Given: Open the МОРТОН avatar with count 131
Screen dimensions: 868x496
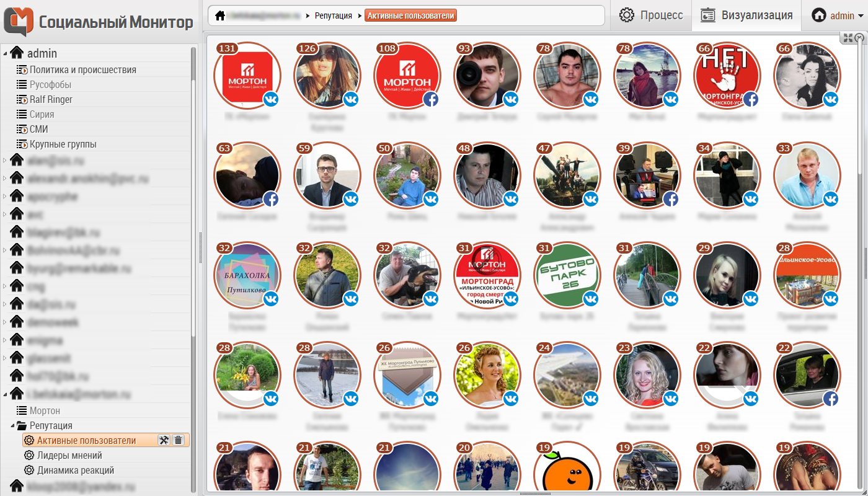Looking at the screenshot, I should click(247, 76).
